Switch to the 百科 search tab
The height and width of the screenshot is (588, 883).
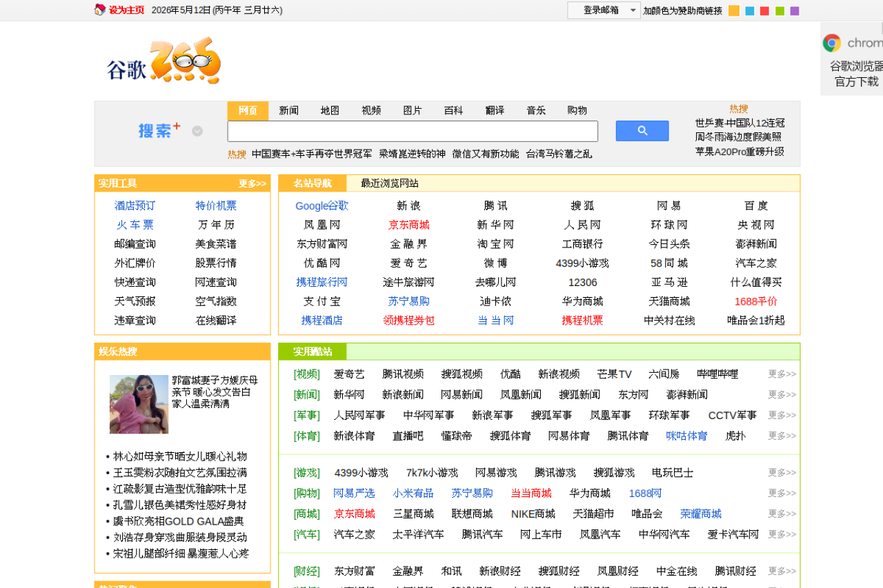point(453,110)
